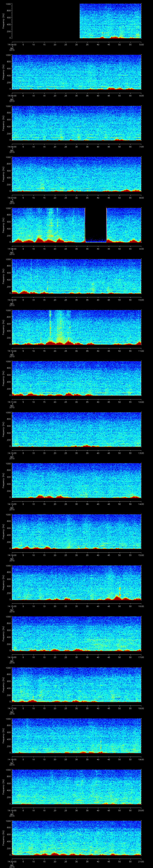Click the 30-second tick under the 14:07 spectrogram
The width and height of the screenshot is (153, 868).
click(x=76, y=197)
